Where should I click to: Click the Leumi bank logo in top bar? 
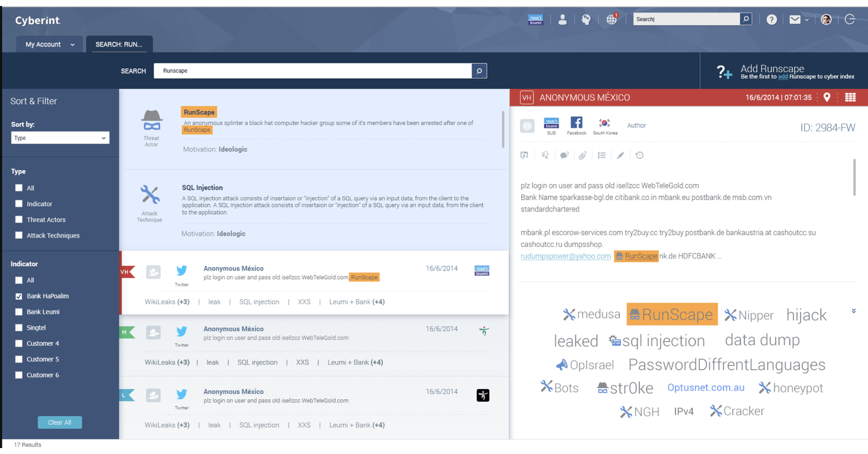click(535, 19)
